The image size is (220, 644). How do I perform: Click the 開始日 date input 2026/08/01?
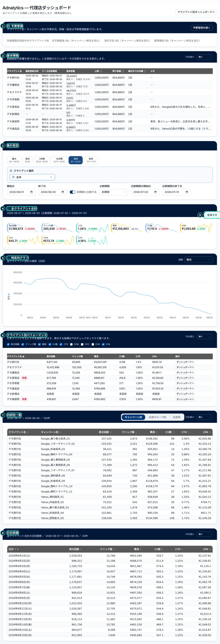click(x=21, y=192)
